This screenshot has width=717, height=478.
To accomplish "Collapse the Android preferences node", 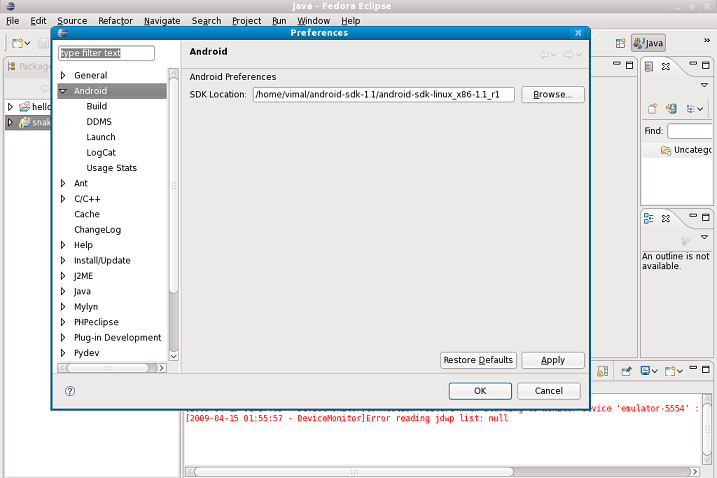I will coord(63,91).
